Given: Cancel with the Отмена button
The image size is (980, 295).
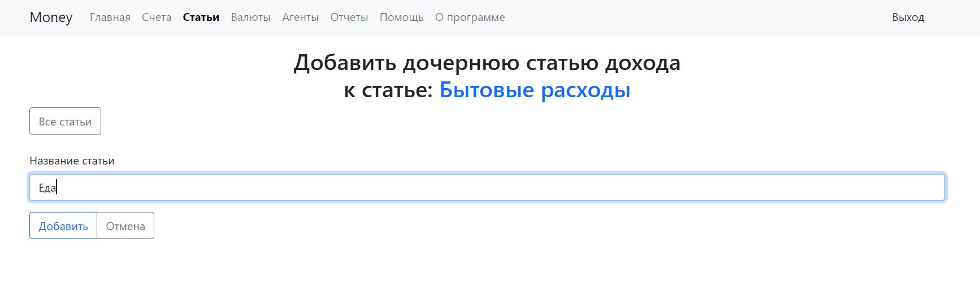Looking at the screenshot, I should [x=125, y=226].
